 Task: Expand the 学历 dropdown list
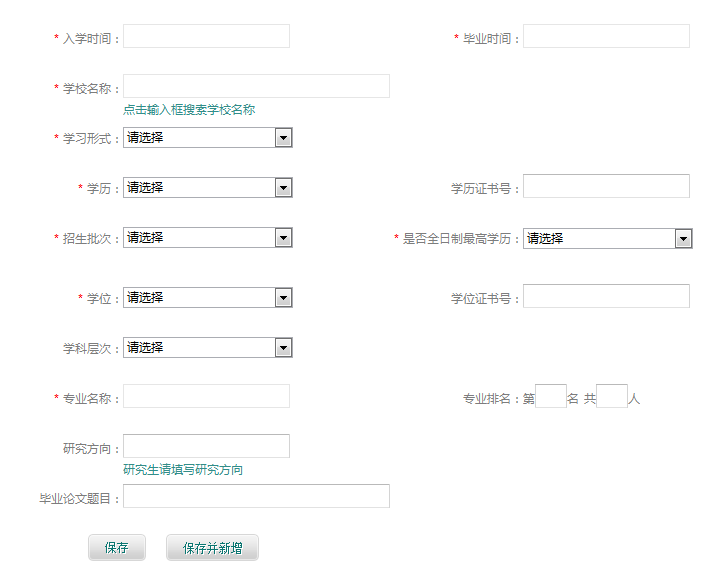tap(207, 188)
